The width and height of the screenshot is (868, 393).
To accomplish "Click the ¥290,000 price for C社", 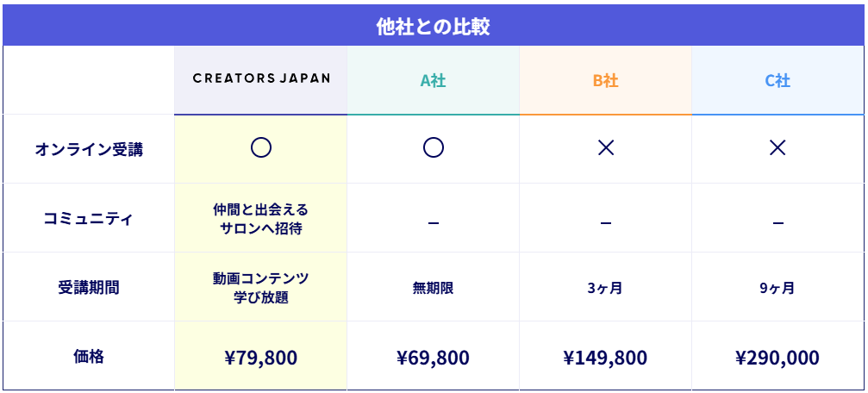I will (x=777, y=358).
